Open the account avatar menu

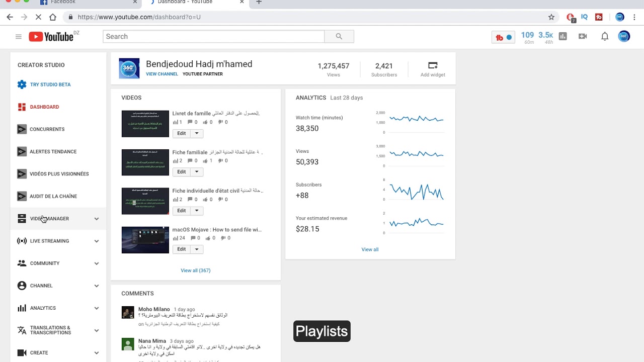point(624,36)
